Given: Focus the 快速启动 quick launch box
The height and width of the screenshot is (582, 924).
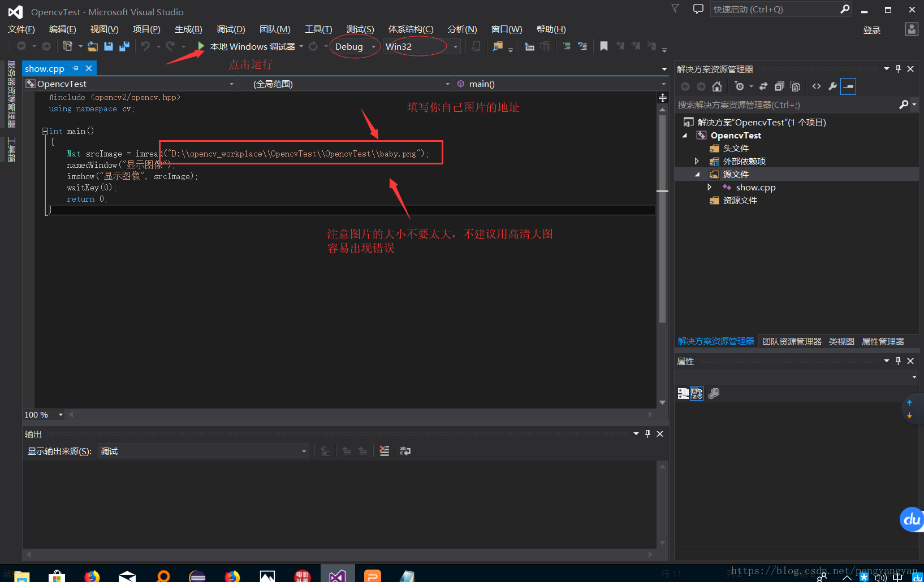Looking at the screenshot, I should 775,9.
